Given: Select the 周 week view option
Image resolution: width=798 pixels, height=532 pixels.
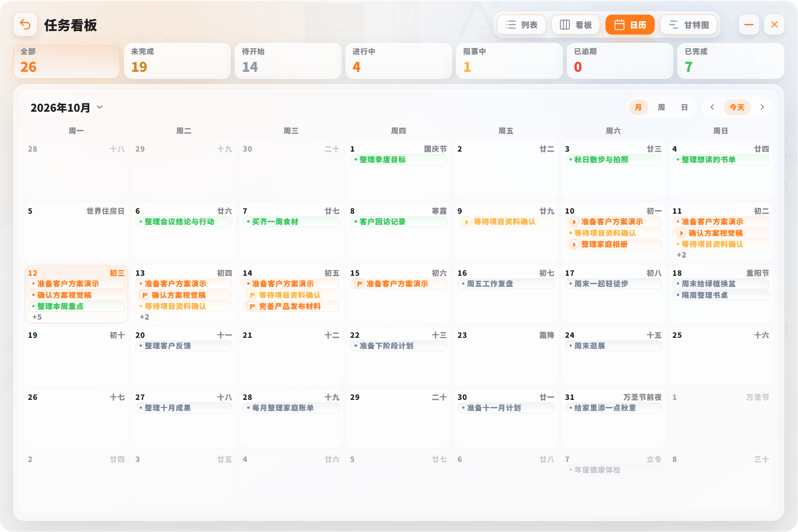Looking at the screenshot, I should (x=661, y=107).
